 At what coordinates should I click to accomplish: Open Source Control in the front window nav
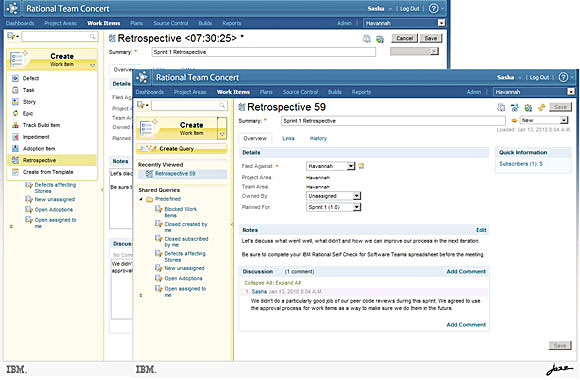[x=300, y=92]
